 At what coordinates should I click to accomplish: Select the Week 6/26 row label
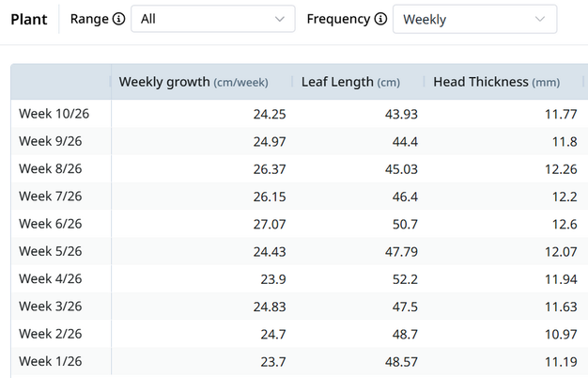(51, 224)
